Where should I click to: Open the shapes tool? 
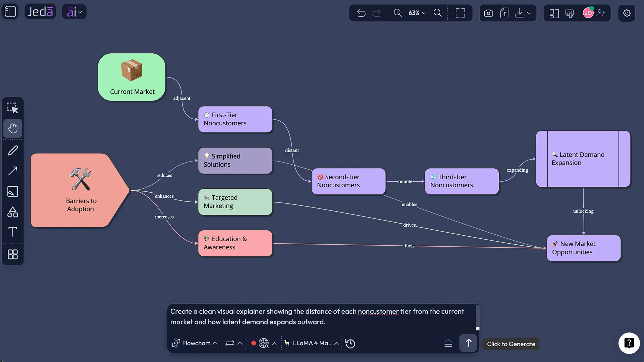(x=13, y=212)
